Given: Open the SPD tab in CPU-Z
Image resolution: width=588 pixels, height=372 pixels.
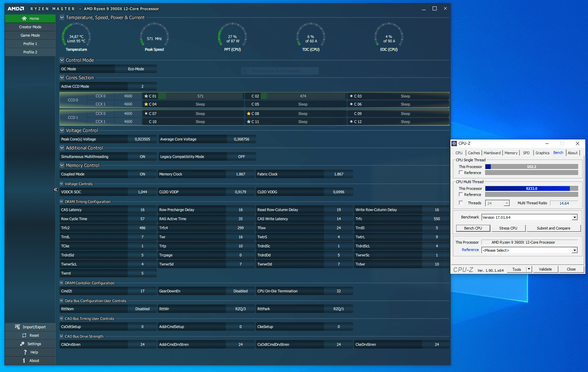Looking at the screenshot, I should [x=526, y=153].
